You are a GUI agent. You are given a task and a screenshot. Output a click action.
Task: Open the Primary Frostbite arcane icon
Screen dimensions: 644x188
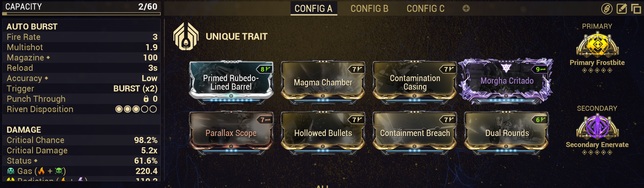tap(597, 44)
